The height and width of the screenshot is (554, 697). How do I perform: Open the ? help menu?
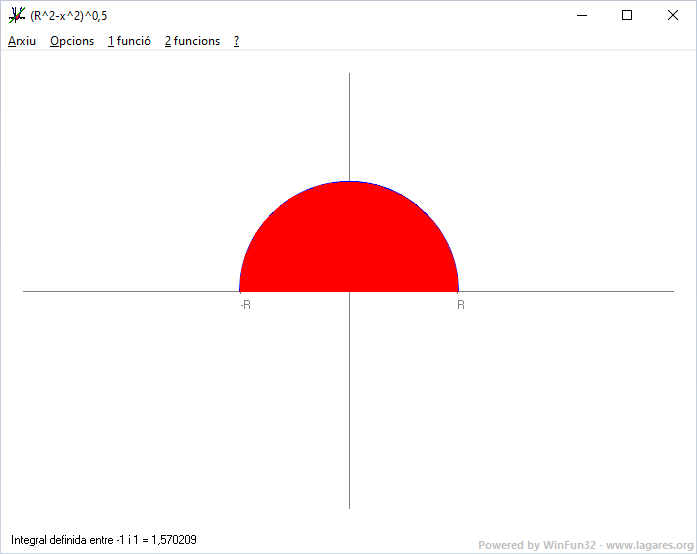(236, 41)
